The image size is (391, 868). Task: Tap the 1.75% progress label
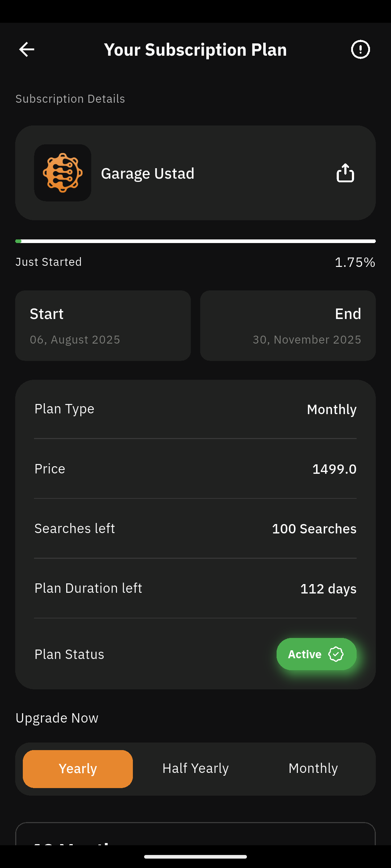(355, 262)
